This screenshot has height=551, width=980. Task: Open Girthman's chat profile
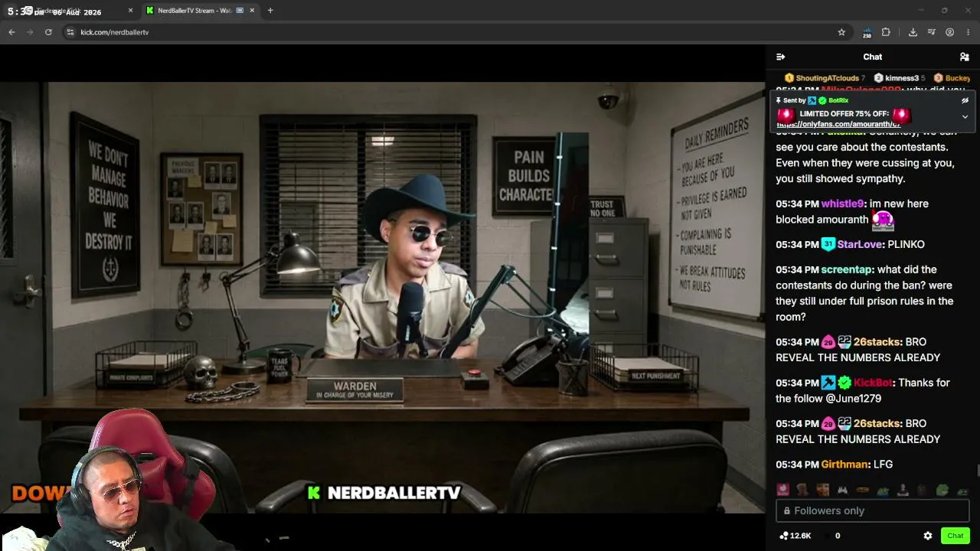coord(844,465)
